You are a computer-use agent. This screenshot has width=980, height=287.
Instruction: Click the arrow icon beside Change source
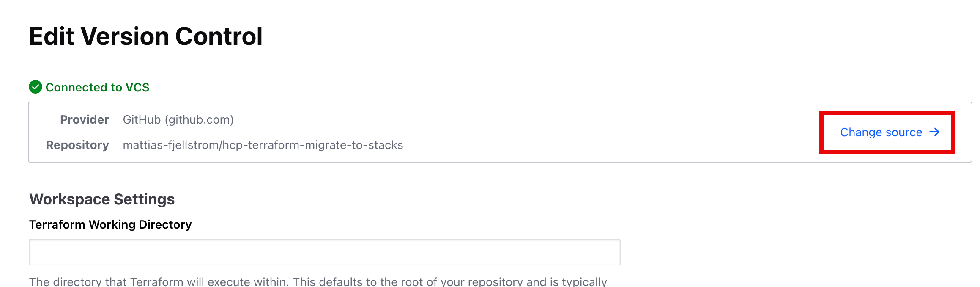coord(934,132)
